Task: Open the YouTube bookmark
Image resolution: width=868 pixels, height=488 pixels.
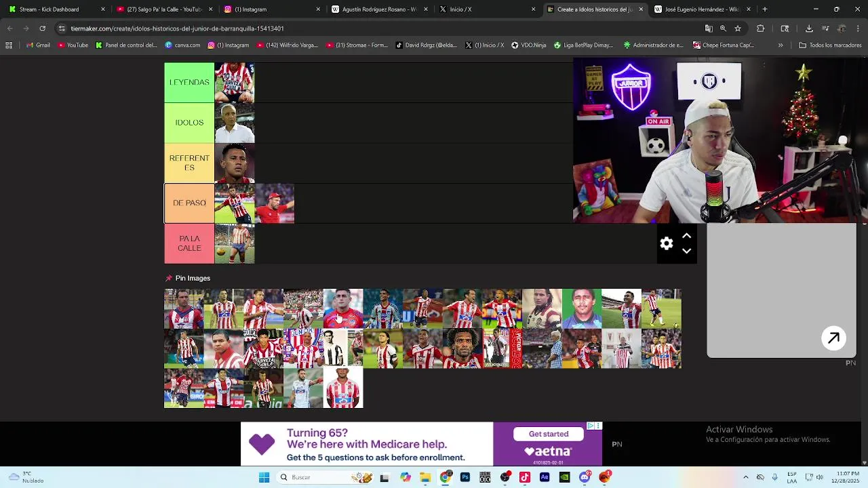Action: click(73, 45)
